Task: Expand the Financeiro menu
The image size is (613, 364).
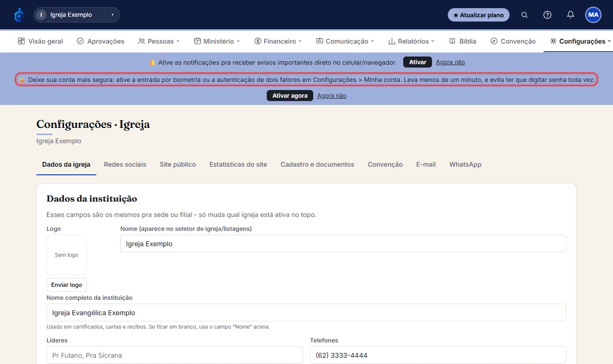Action: click(278, 41)
